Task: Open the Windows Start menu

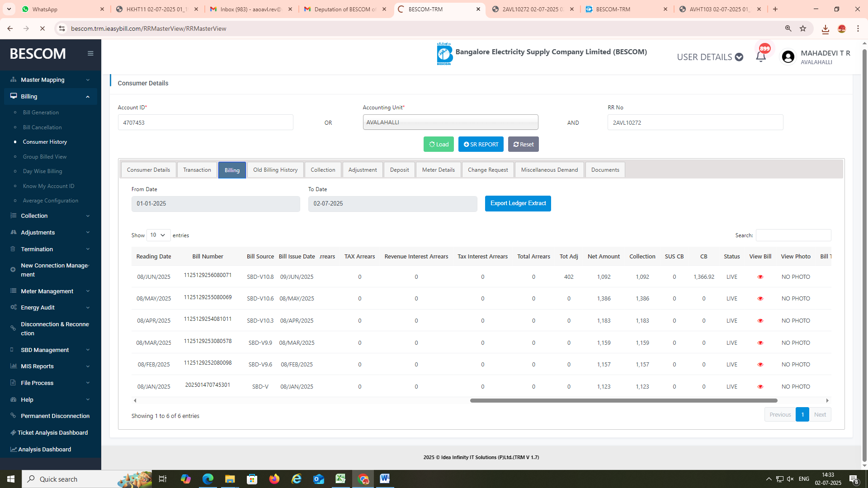Action: point(11,479)
